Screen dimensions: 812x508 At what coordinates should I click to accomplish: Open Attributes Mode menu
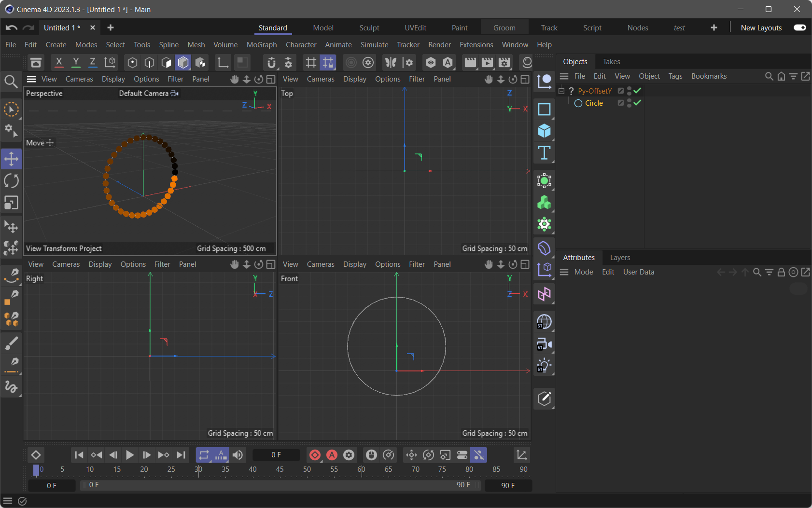[584, 272]
